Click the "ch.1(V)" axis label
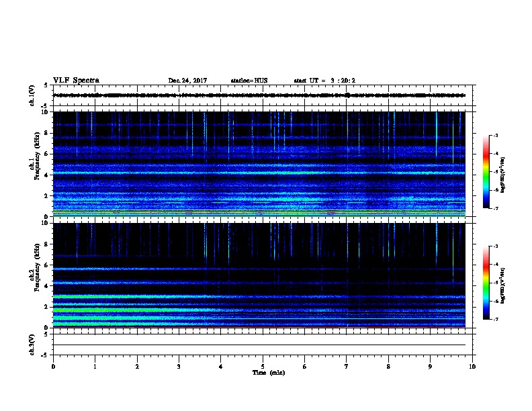 coord(32,95)
